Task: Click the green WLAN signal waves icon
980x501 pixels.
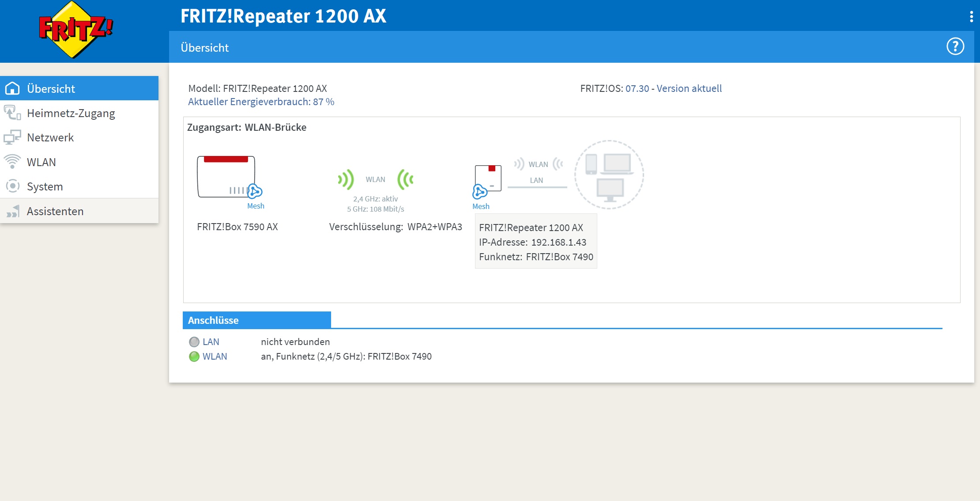Action: click(346, 179)
